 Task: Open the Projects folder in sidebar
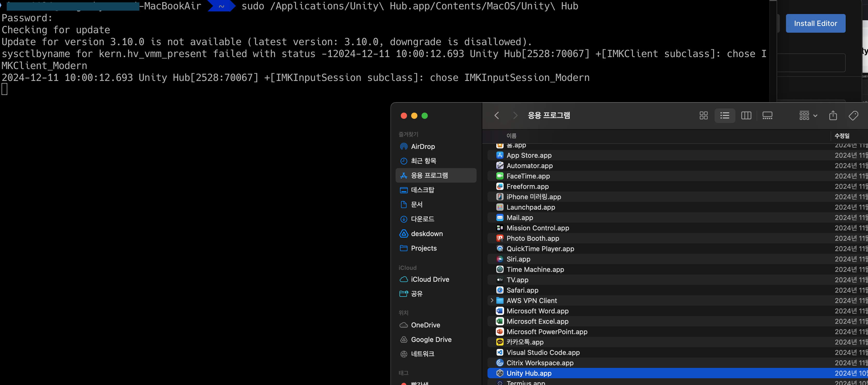pos(424,248)
